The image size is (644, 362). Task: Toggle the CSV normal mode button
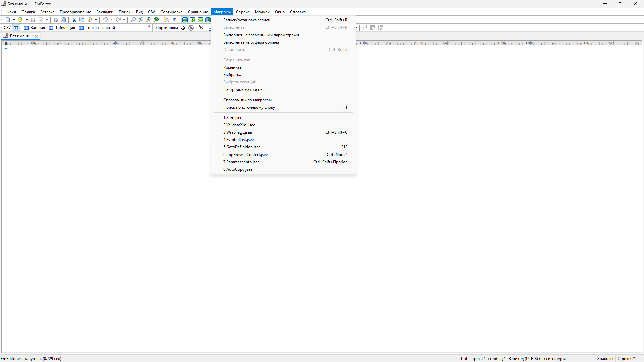click(16, 28)
